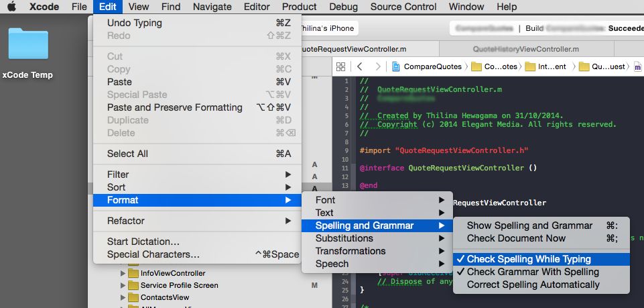Screen dimensions: 644x308
Task: Go back with the jump bar arrow
Action: coord(359,66)
